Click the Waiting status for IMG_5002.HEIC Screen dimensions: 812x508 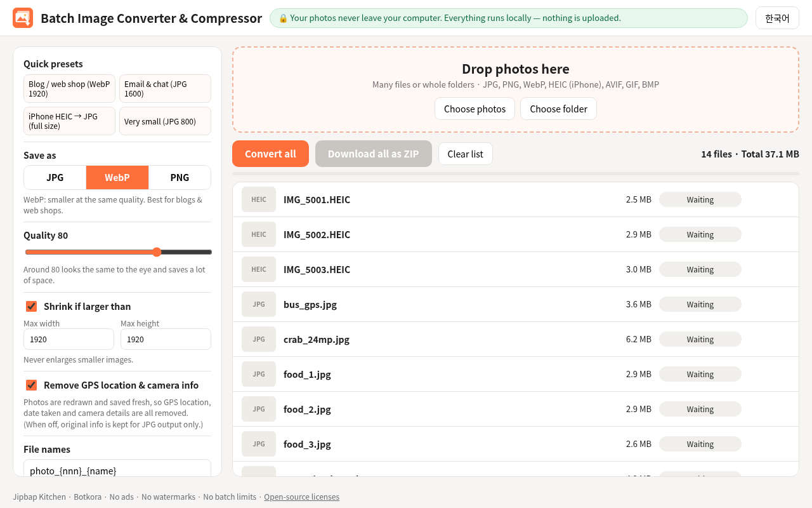(700, 234)
